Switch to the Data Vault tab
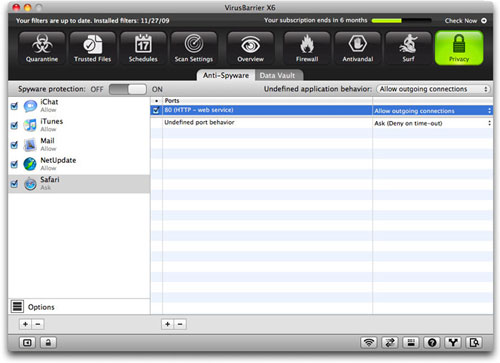 pyautogui.click(x=279, y=75)
